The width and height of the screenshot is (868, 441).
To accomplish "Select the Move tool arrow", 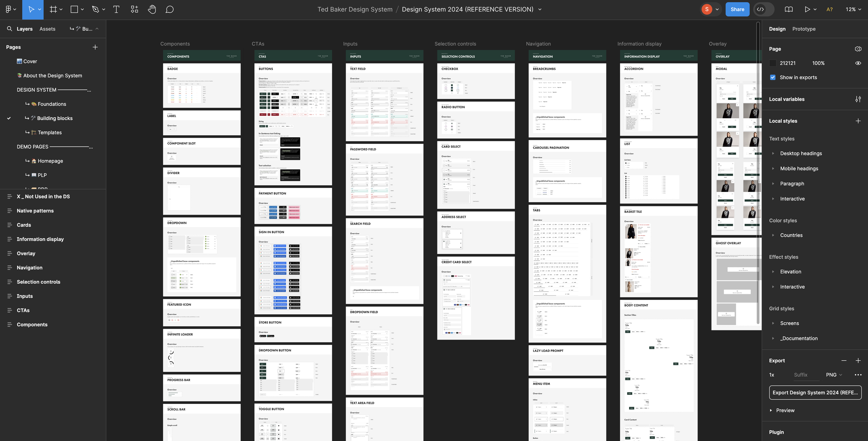I will coord(31,9).
